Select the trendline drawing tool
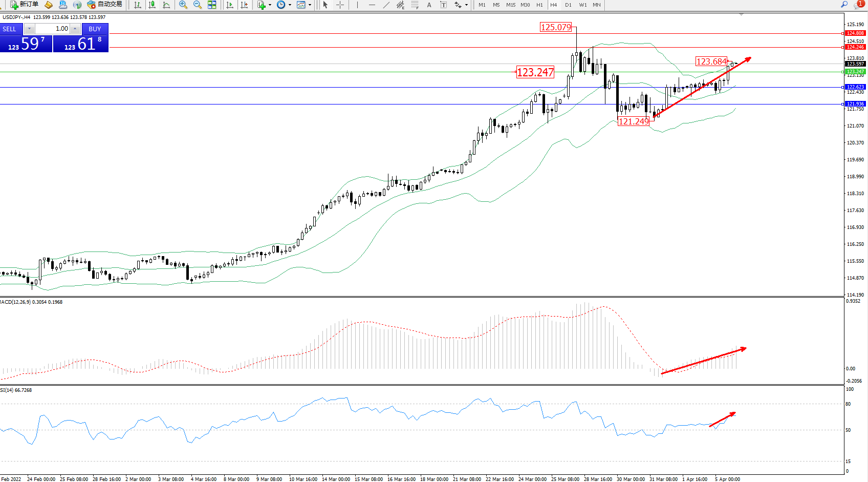The image size is (868, 482). (386, 5)
